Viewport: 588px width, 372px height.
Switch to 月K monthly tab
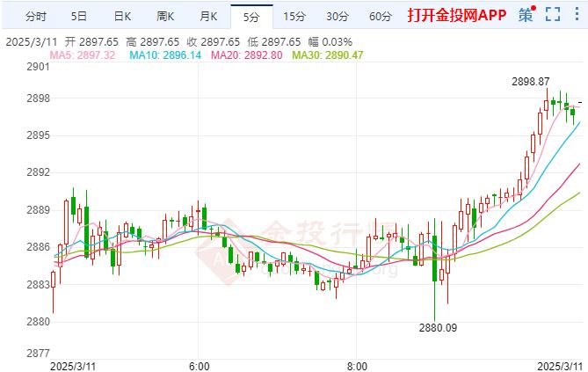208,17
